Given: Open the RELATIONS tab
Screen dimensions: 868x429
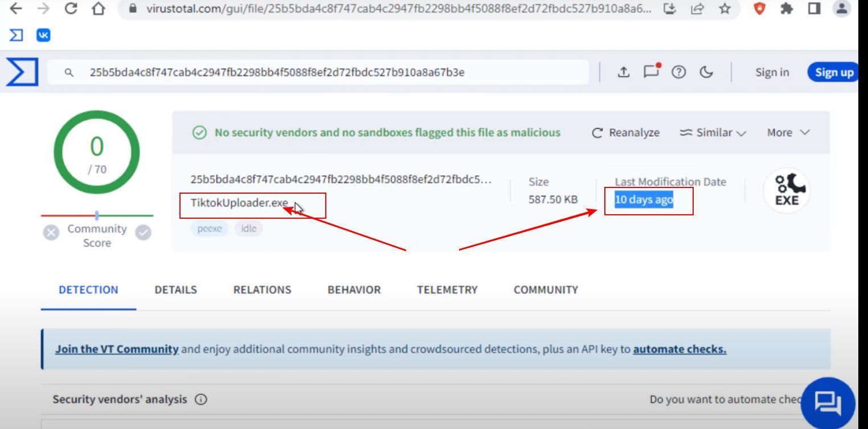Looking at the screenshot, I should click(x=262, y=289).
